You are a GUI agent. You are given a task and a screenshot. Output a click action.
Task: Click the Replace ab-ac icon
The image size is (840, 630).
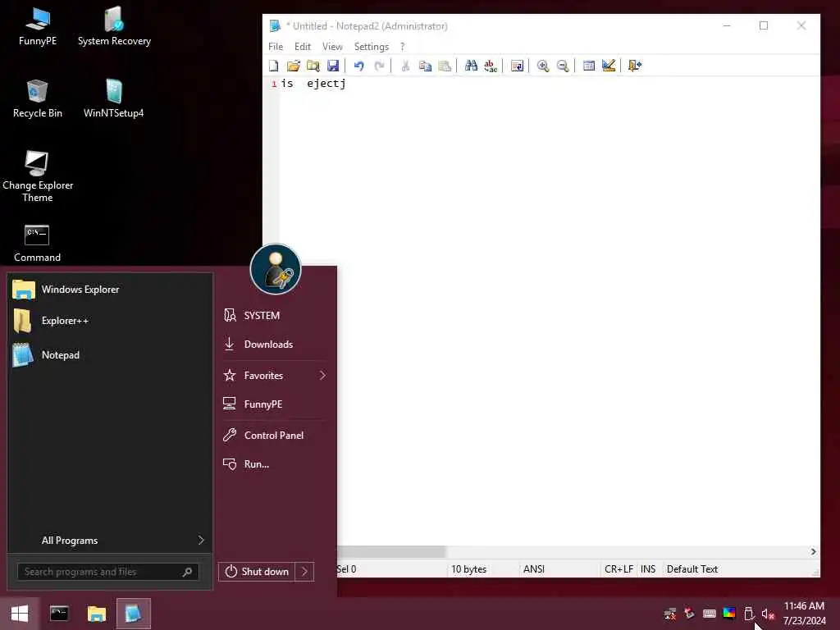[x=491, y=66]
